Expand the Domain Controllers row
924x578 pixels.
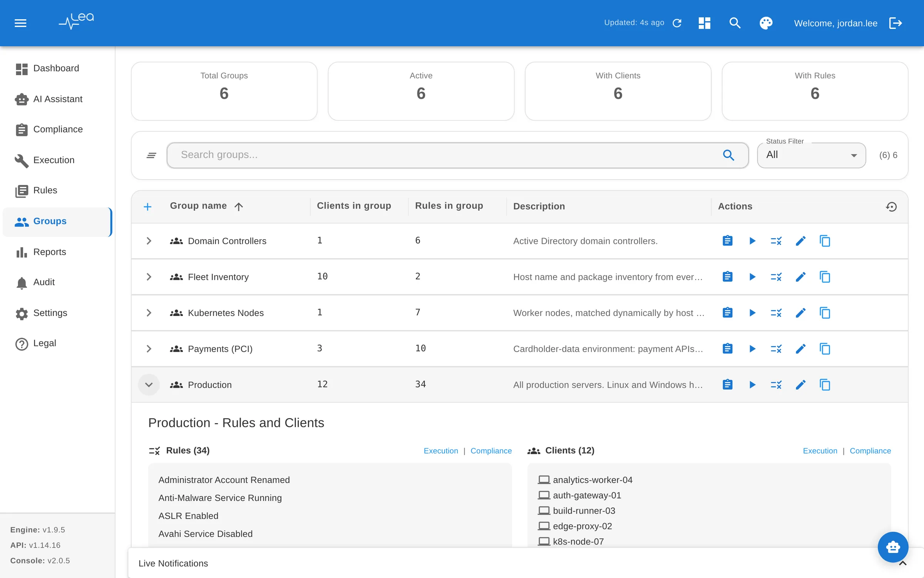tap(149, 241)
